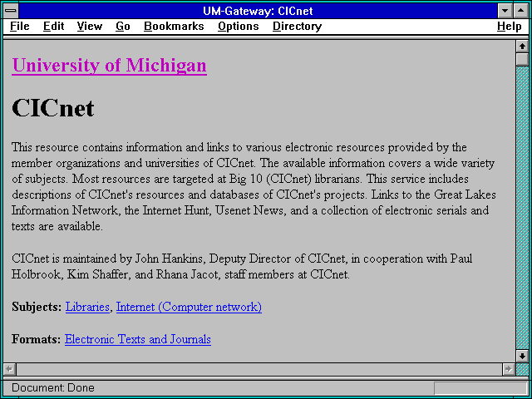Open the Options menu
Screen dimensions: 532x399
point(239,27)
